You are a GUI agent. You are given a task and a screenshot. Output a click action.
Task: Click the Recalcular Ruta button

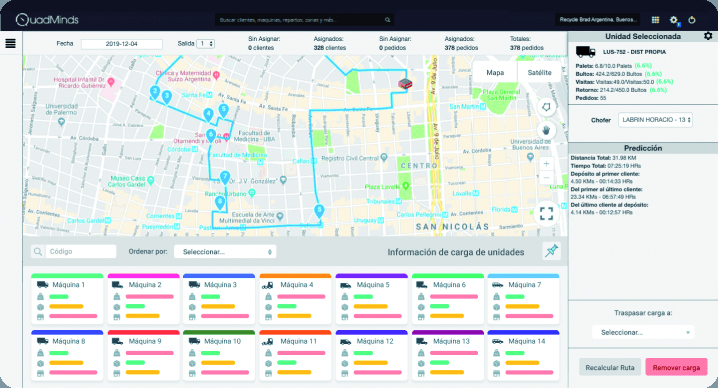tap(609, 367)
